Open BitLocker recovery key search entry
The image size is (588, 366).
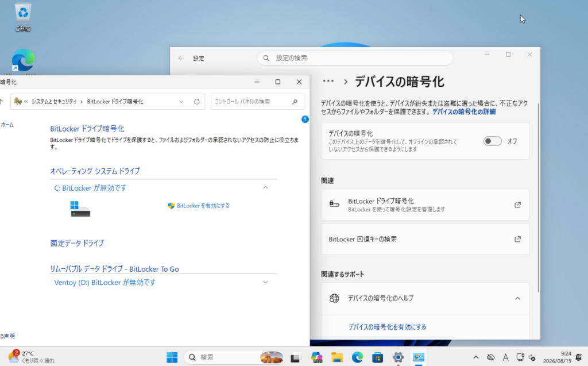(x=425, y=239)
